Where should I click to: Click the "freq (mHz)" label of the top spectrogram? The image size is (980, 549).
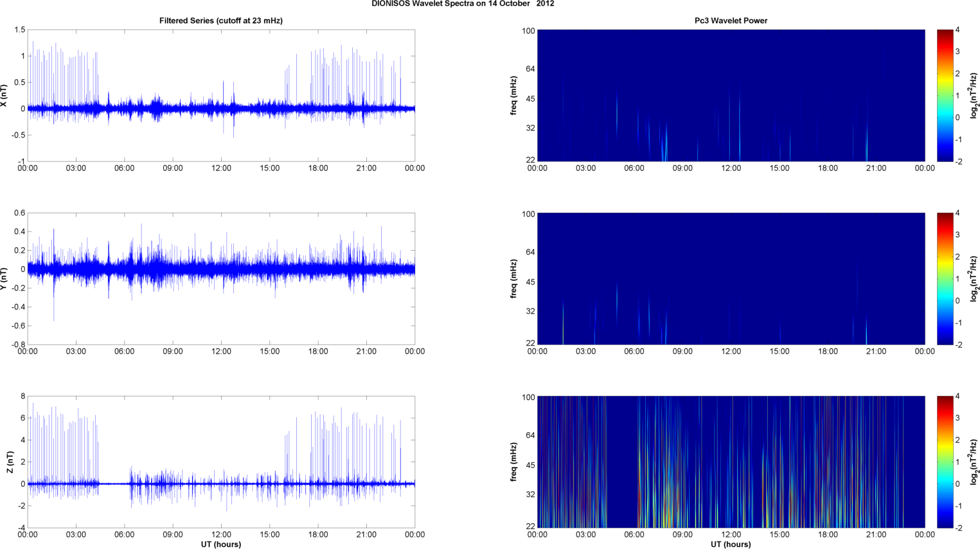pos(513,96)
